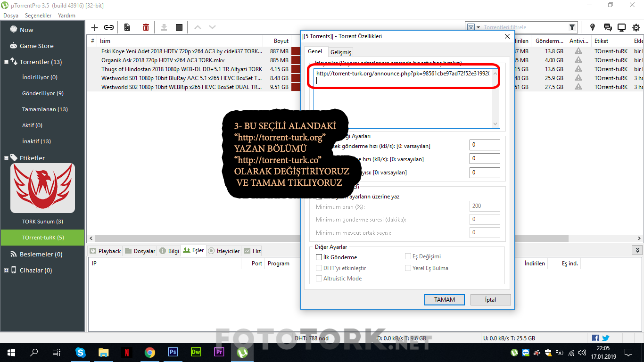Collapse the Etiketler tree node
Screen dimensions: 644x362
[6, 158]
